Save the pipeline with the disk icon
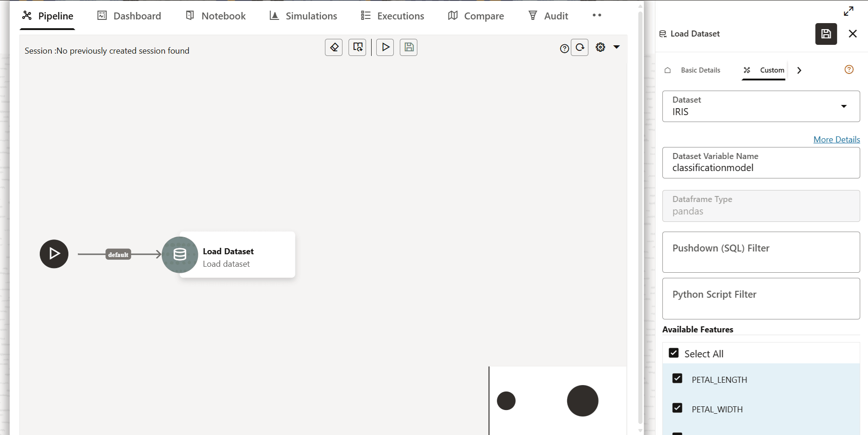Viewport: 868px width, 435px height. (x=409, y=47)
